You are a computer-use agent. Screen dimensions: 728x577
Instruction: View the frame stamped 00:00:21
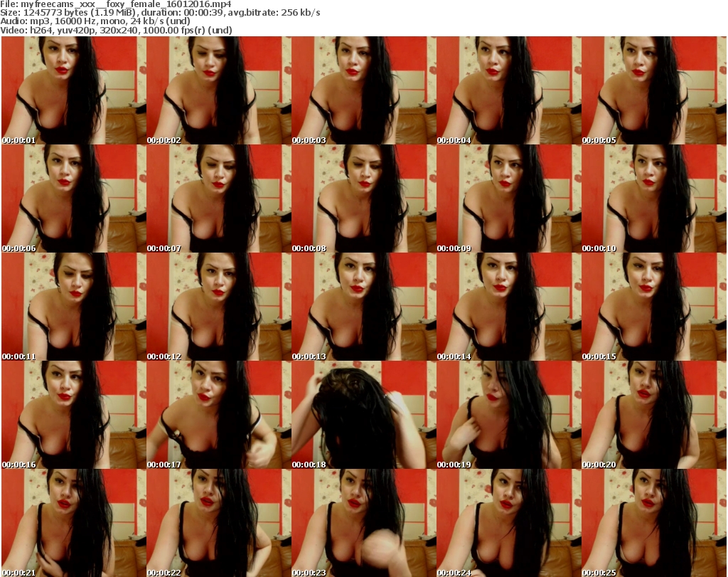click(74, 523)
